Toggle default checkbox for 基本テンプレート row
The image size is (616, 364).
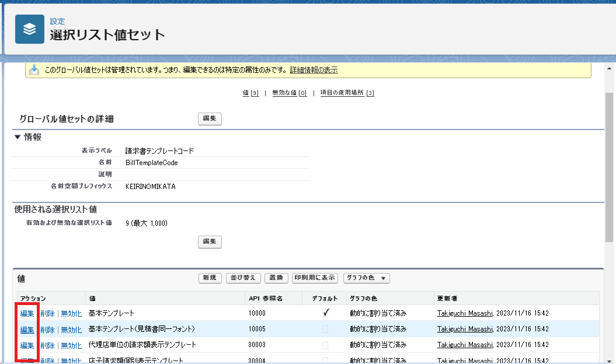[x=325, y=313]
